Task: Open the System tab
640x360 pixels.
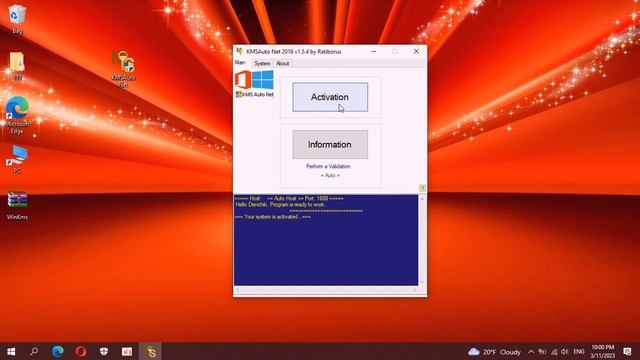Action: click(262, 64)
